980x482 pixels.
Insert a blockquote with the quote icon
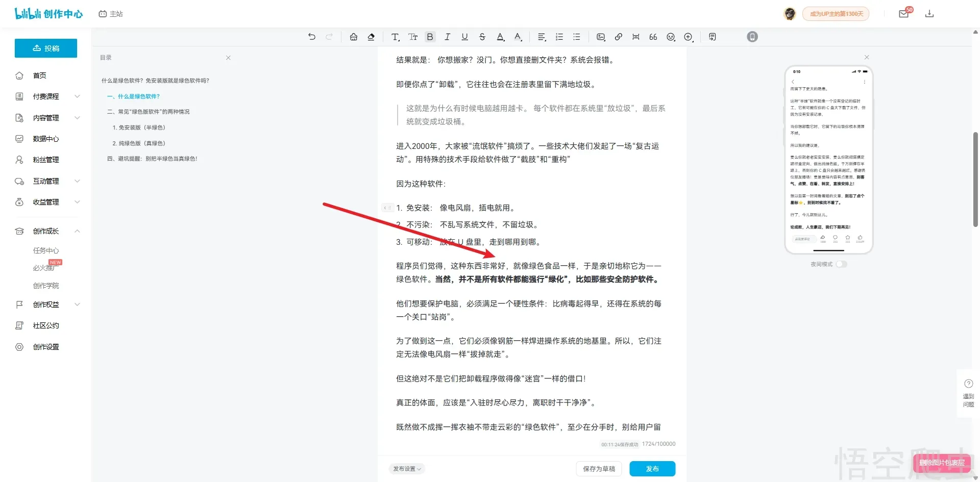653,37
